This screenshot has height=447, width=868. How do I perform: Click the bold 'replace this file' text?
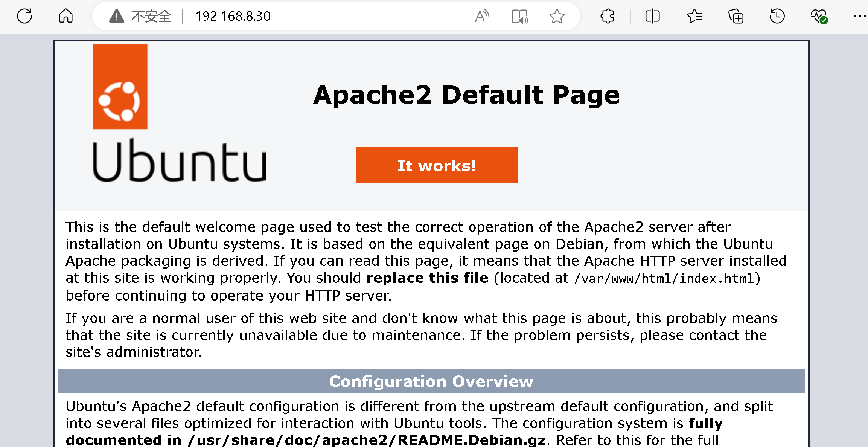point(427,278)
